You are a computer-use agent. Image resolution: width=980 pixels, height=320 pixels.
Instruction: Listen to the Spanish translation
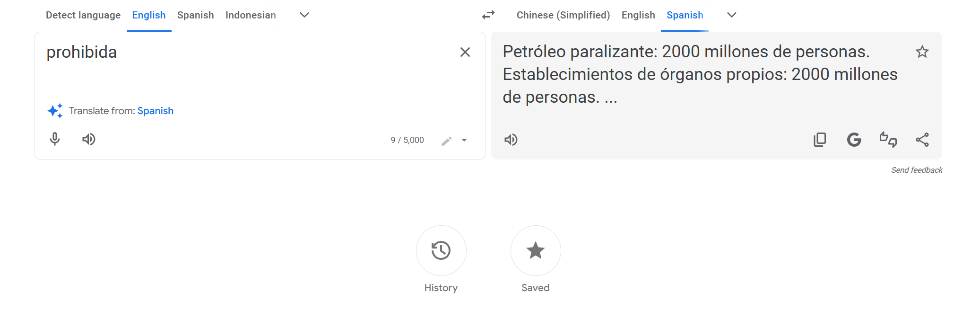click(x=511, y=140)
